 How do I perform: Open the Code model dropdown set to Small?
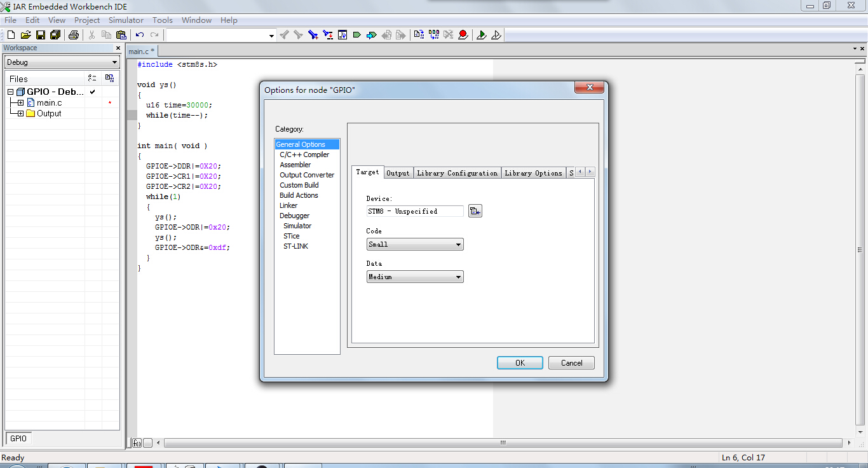click(415, 244)
